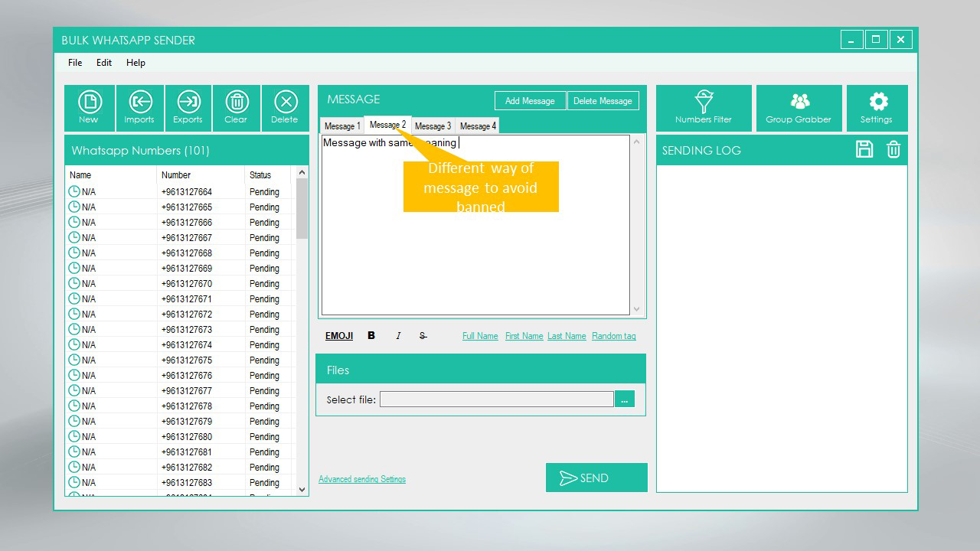
Task: Select number +9613127683
Action: [186, 483]
